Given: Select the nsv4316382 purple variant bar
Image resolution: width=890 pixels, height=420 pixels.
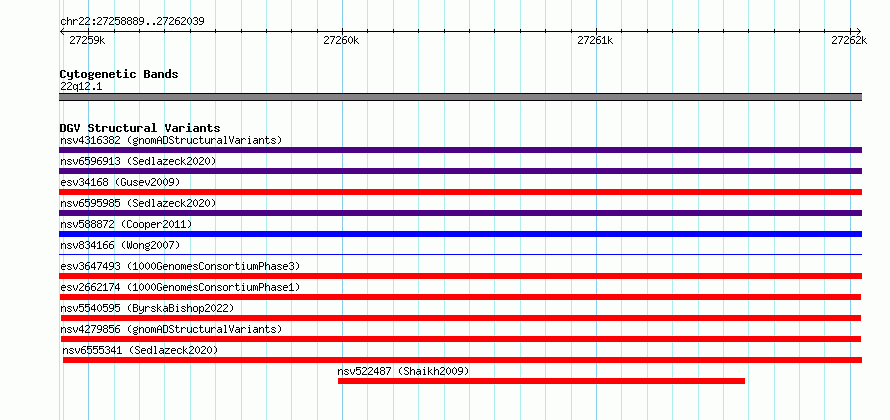Looking at the screenshot, I should tap(460, 150).
